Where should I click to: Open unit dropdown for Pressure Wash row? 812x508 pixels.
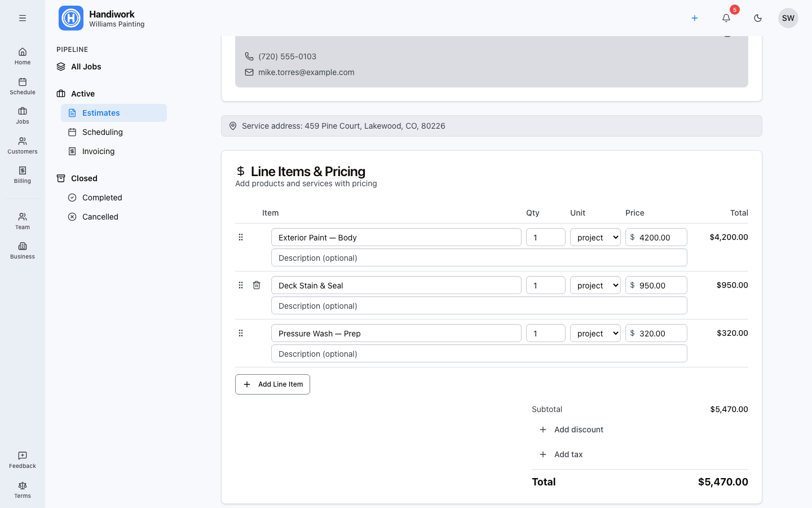[x=595, y=333]
